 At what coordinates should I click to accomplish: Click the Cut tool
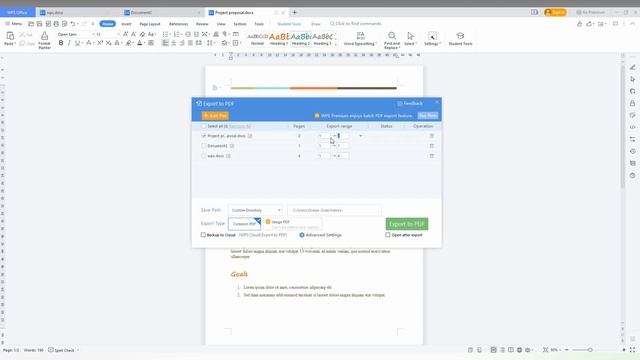point(25,35)
